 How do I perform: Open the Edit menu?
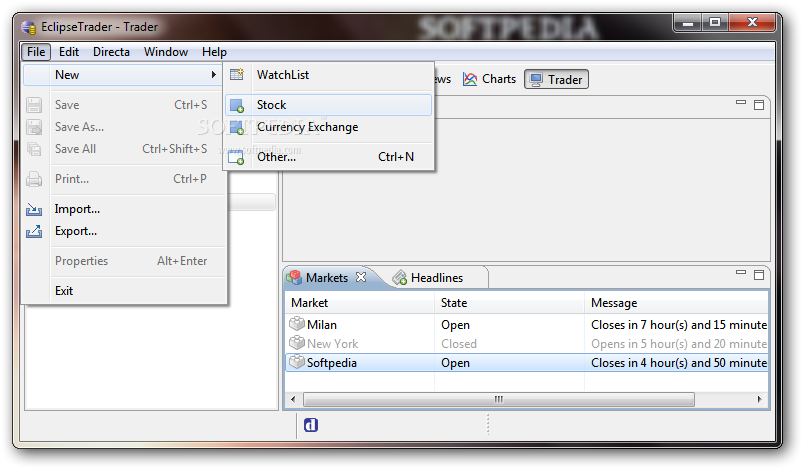point(69,52)
